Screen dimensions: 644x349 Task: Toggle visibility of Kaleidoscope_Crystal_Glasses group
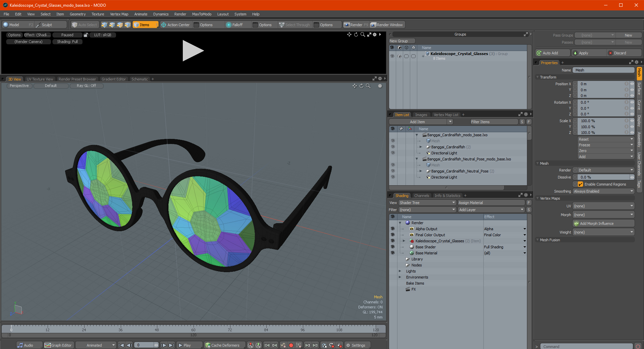392,56
